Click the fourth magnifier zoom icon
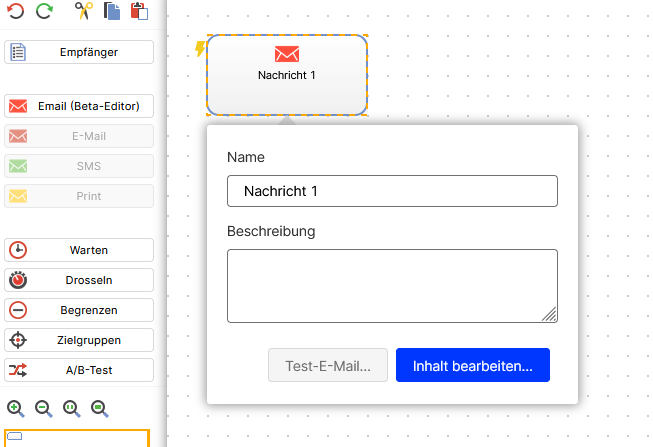653x447 pixels. [x=100, y=408]
